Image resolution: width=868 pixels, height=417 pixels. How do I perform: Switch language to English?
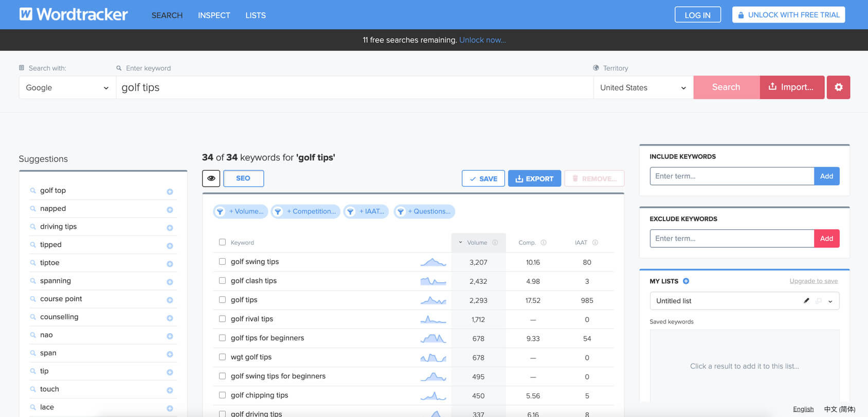tap(803, 409)
